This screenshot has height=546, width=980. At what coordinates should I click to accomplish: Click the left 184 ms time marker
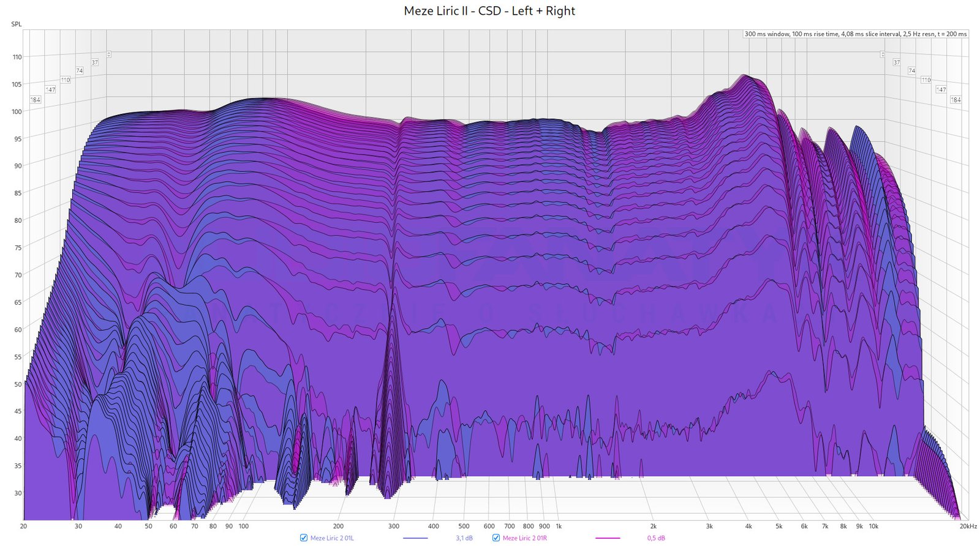(x=36, y=100)
